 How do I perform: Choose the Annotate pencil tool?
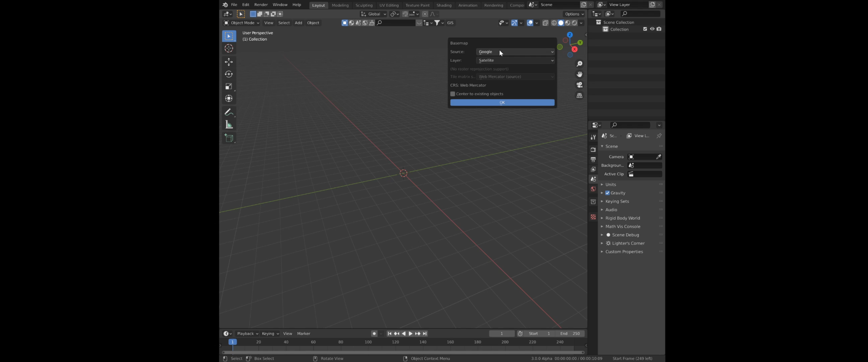point(229,112)
